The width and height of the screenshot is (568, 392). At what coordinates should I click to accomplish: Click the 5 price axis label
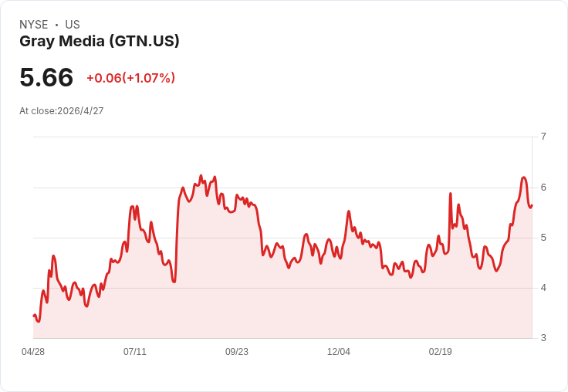[x=543, y=238]
